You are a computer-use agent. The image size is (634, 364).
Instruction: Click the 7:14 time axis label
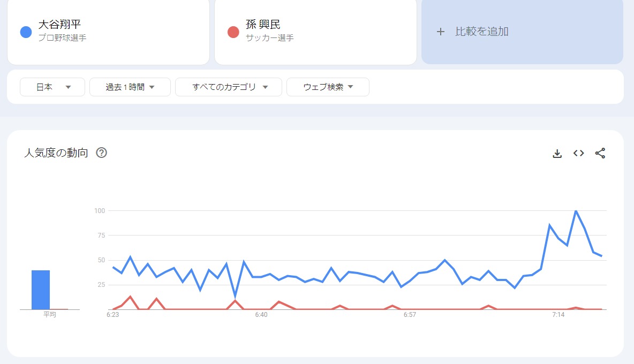[x=558, y=315]
